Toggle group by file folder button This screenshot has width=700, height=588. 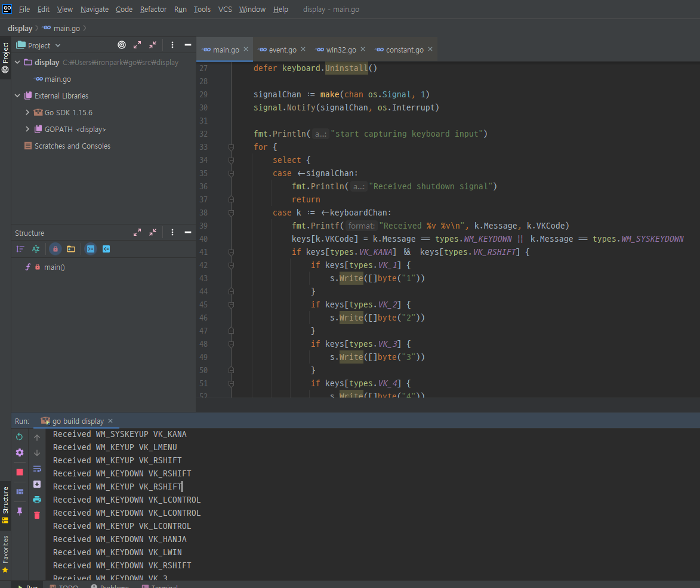coord(71,249)
